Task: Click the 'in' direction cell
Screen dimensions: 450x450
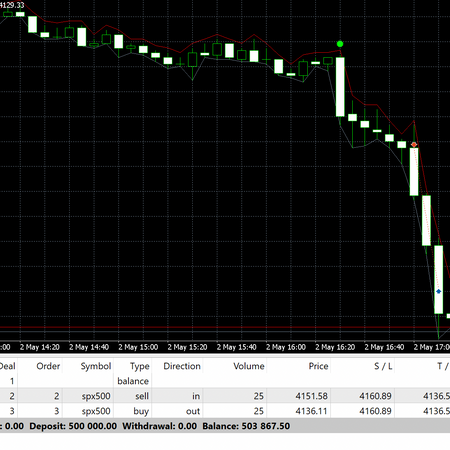Action: tap(196, 396)
